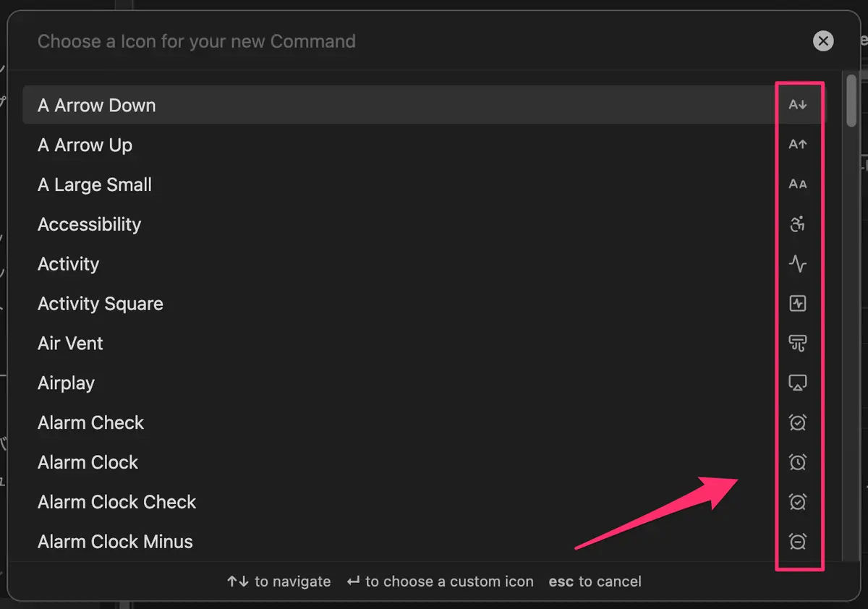The height and width of the screenshot is (609, 868).
Task: Click the A Arrow Down icon preview
Action: tap(797, 105)
